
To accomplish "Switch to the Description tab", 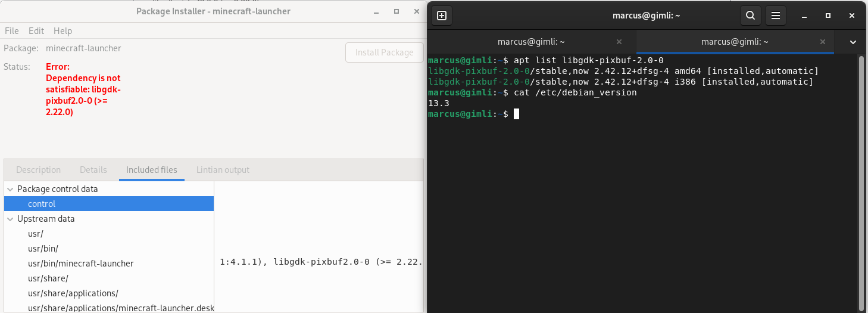I will pyautogui.click(x=38, y=170).
